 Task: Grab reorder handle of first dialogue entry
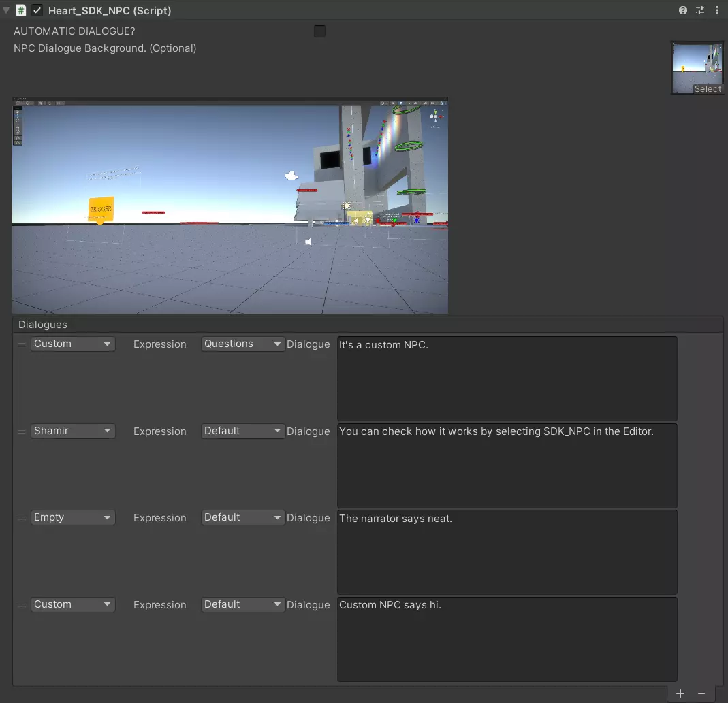pyautogui.click(x=22, y=344)
